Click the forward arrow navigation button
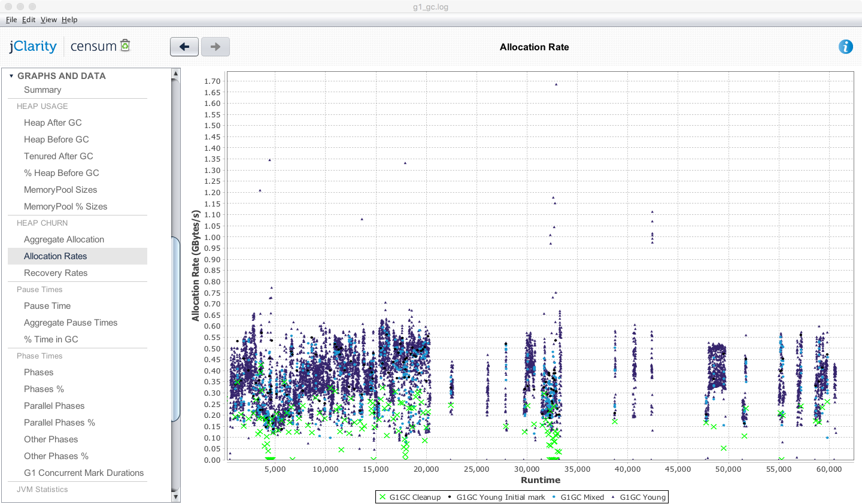This screenshot has width=862, height=504. (215, 47)
